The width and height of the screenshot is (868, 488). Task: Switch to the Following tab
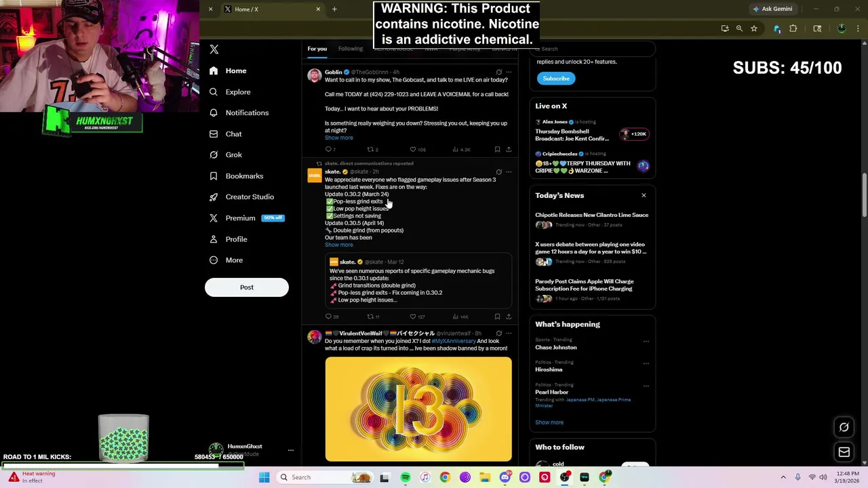[351, 49]
